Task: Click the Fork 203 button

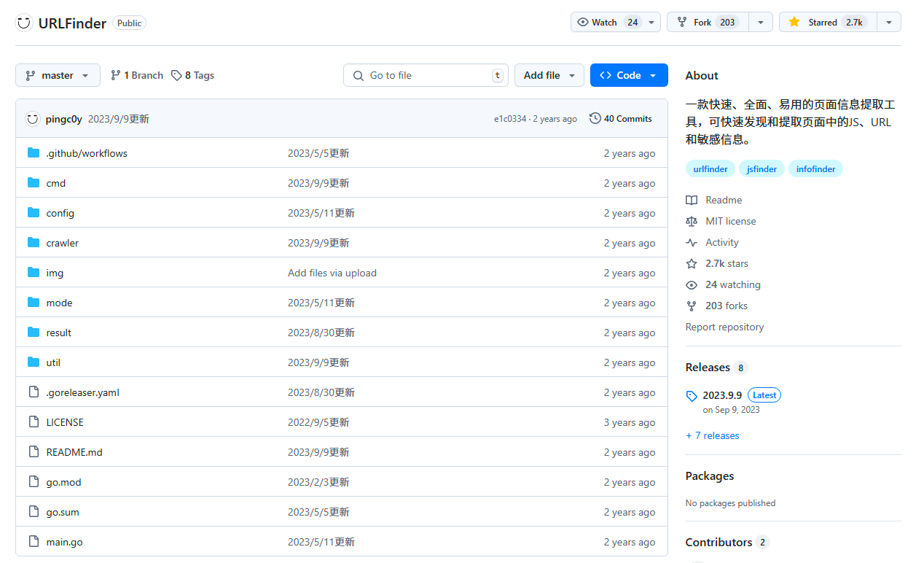Action: [x=708, y=22]
